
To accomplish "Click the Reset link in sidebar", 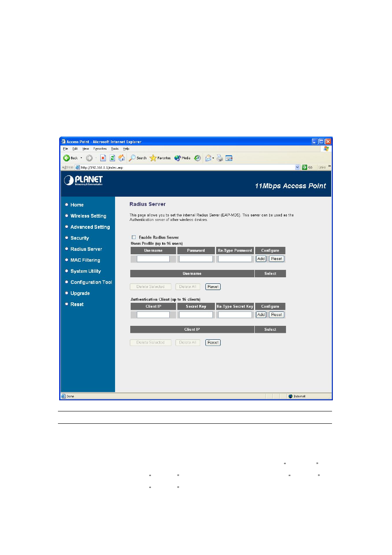I will click(x=77, y=304).
